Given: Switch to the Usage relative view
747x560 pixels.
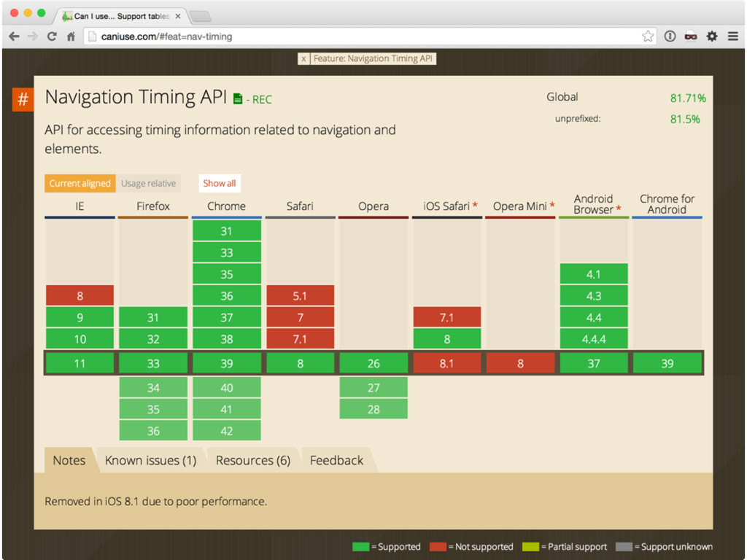Looking at the screenshot, I should pos(148,183).
